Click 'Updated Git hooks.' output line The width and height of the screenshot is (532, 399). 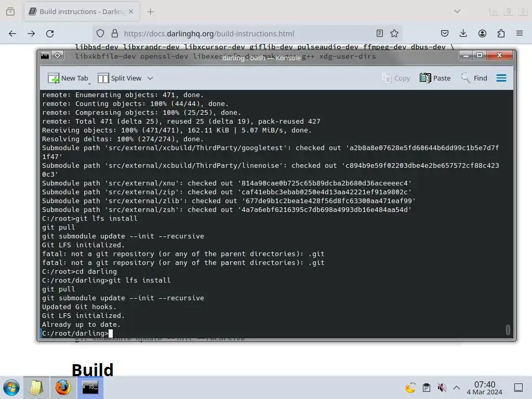79,307
